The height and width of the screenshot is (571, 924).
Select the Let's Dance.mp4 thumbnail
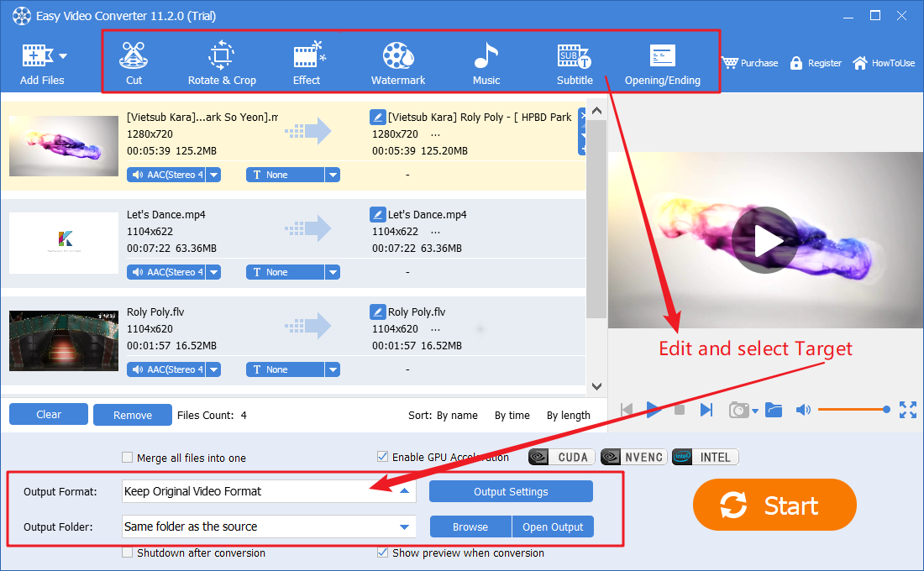pyautogui.click(x=64, y=243)
